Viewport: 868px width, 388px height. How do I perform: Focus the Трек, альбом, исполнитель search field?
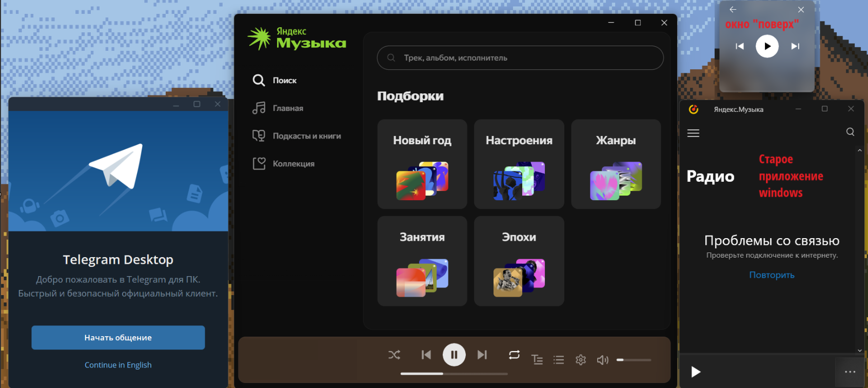click(520, 57)
